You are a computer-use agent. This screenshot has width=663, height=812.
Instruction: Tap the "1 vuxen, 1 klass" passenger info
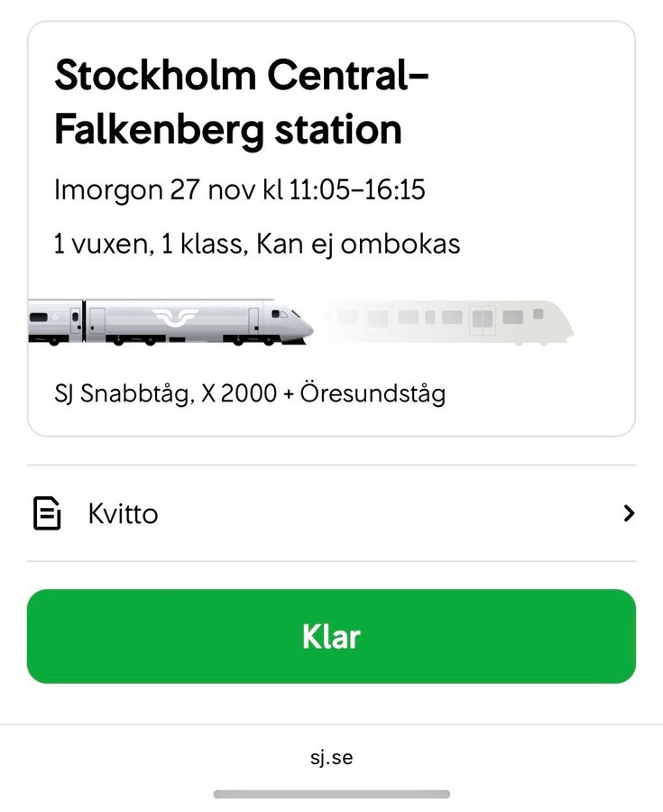(150, 244)
